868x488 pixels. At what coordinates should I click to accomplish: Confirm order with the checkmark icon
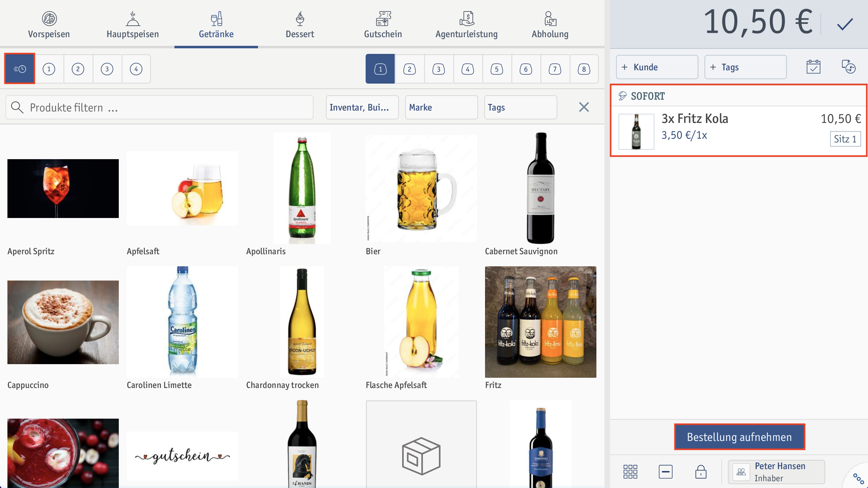pyautogui.click(x=845, y=24)
